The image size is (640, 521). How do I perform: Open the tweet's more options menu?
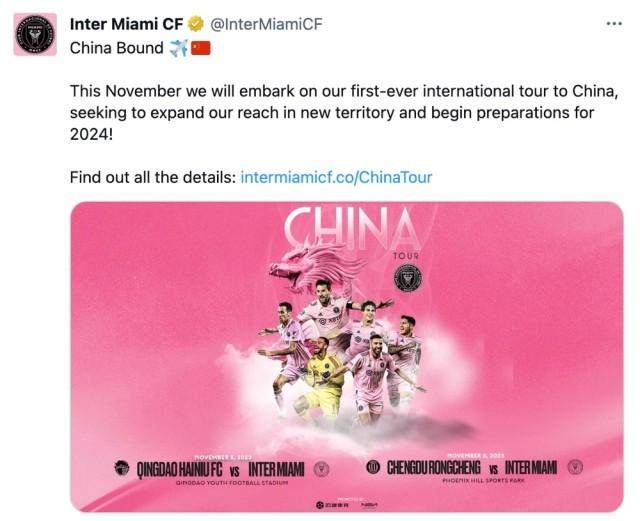[613, 23]
